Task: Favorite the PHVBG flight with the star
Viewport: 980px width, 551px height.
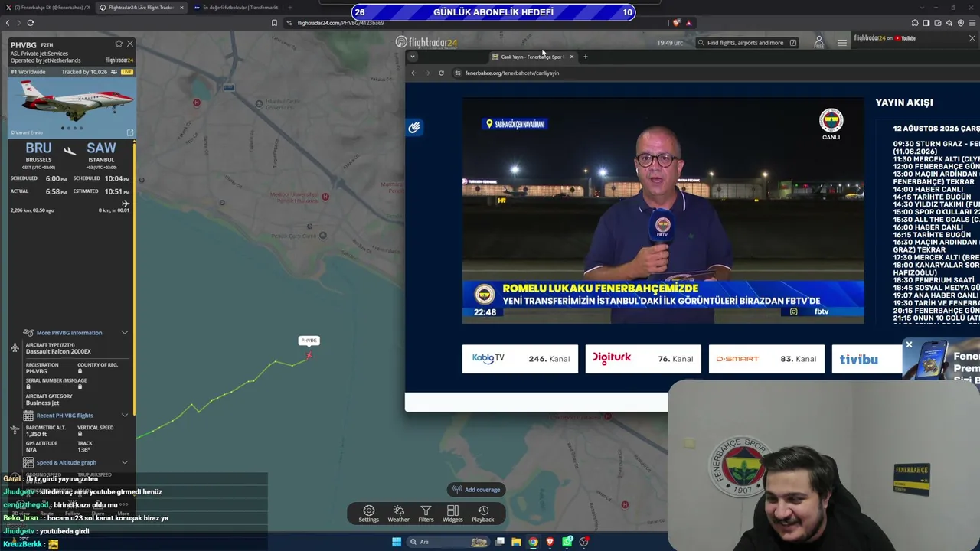Action: [119, 44]
